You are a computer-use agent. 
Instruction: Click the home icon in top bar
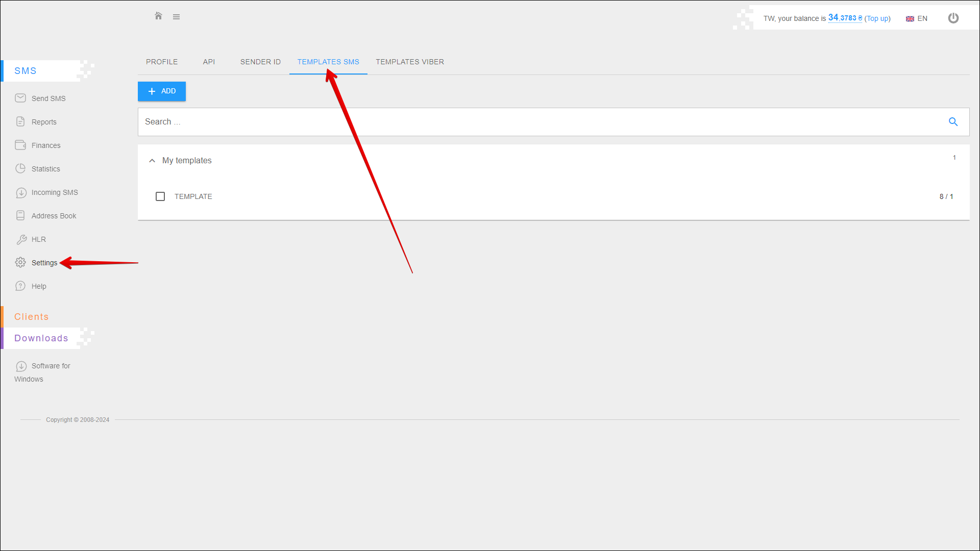pyautogui.click(x=158, y=16)
